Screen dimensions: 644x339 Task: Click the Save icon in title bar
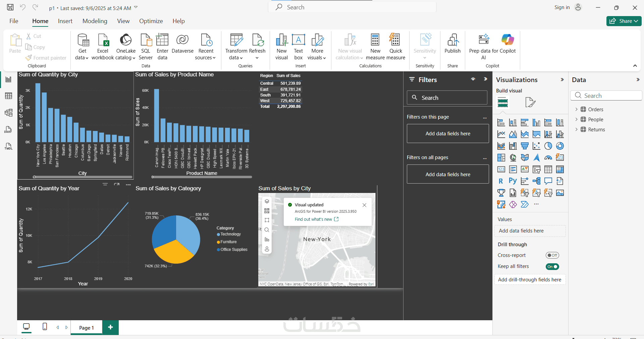click(x=10, y=7)
